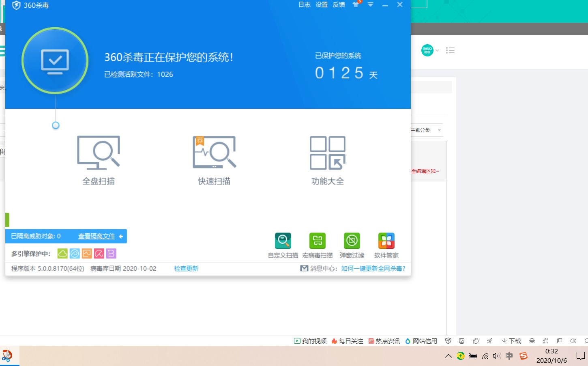Launch the quick scan (快速扫描)
The height and width of the screenshot is (366, 588).
pyautogui.click(x=214, y=160)
